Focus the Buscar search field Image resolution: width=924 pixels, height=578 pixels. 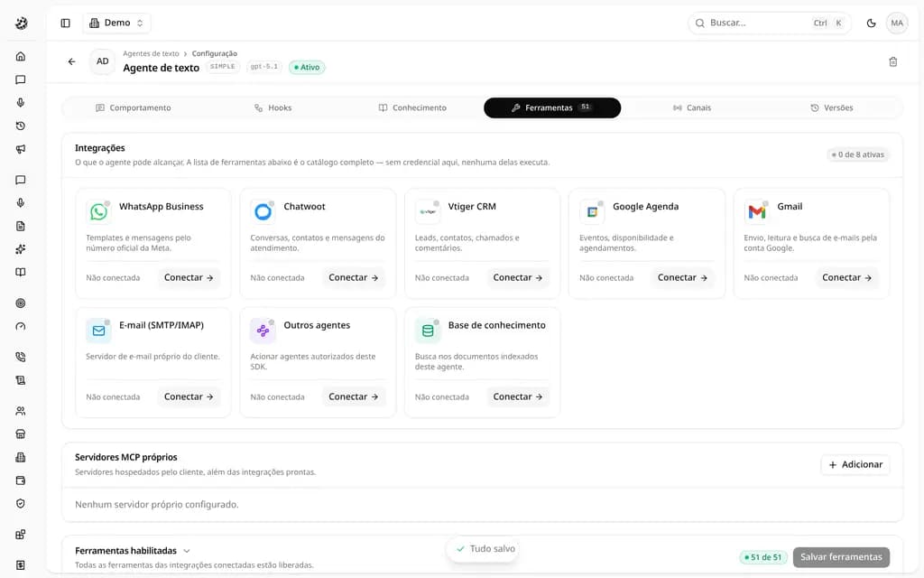tap(769, 23)
